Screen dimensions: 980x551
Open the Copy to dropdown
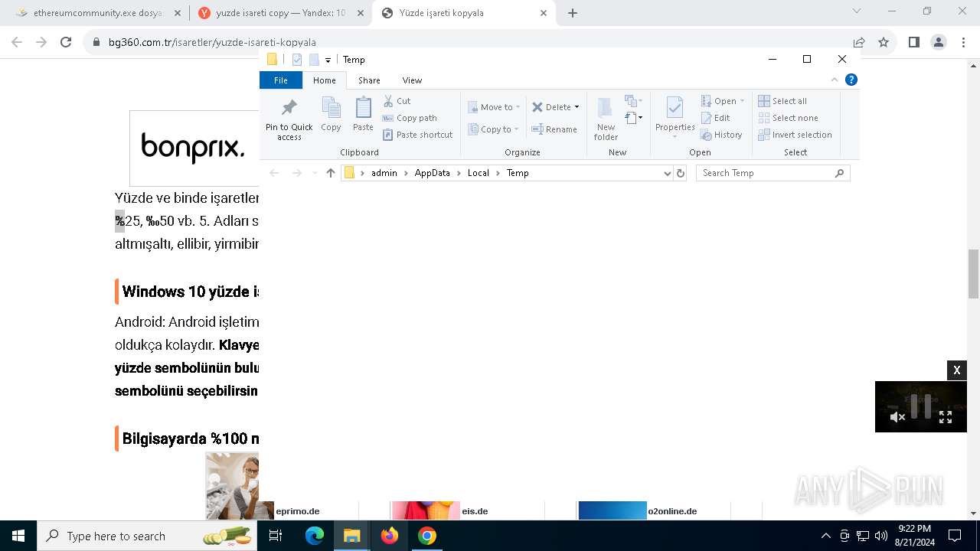point(494,129)
